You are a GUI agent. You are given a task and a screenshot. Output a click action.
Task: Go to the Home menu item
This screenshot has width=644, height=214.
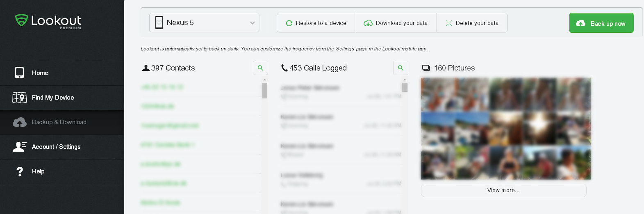click(x=40, y=73)
